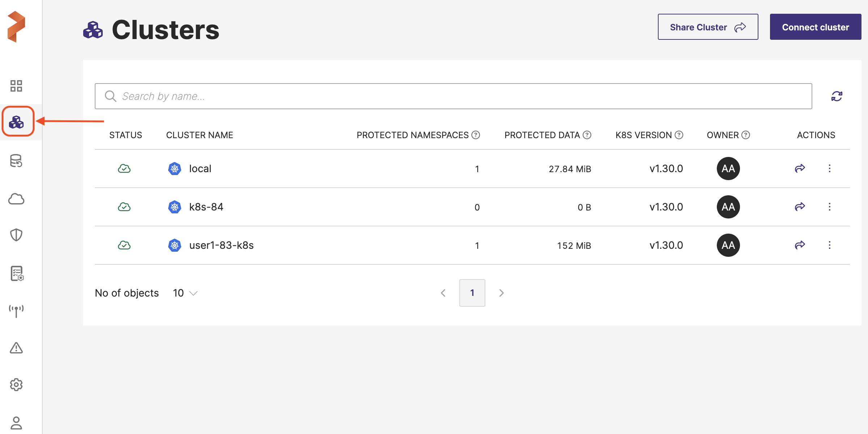The width and height of the screenshot is (868, 434).
Task: Open the shield security icon in sidebar
Action: (x=16, y=235)
